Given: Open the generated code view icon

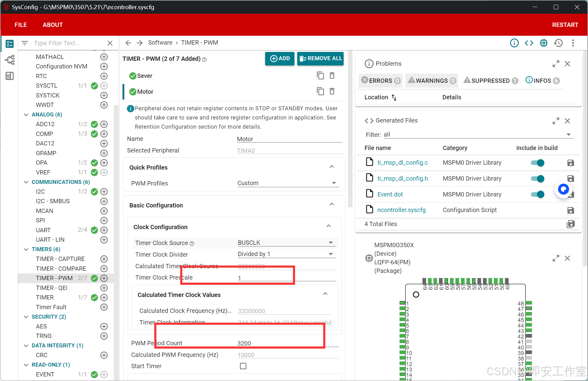Looking at the screenshot, I should (529, 43).
